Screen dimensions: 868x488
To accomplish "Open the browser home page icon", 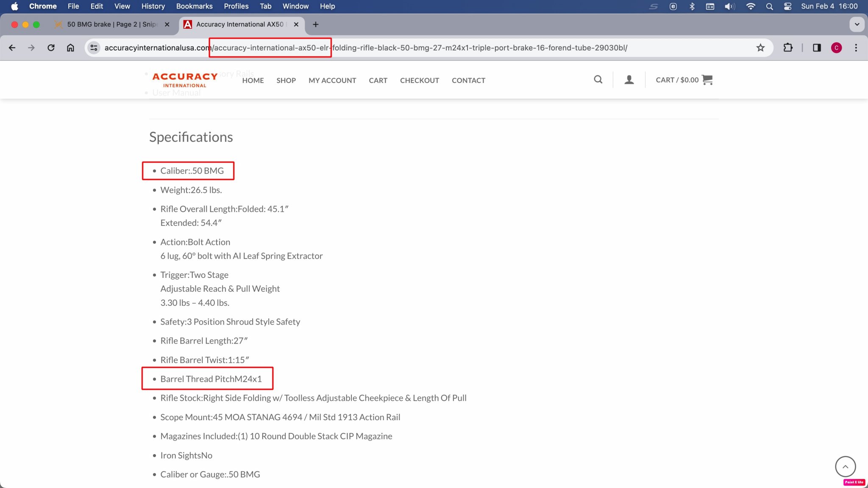I will (x=70, y=48).
